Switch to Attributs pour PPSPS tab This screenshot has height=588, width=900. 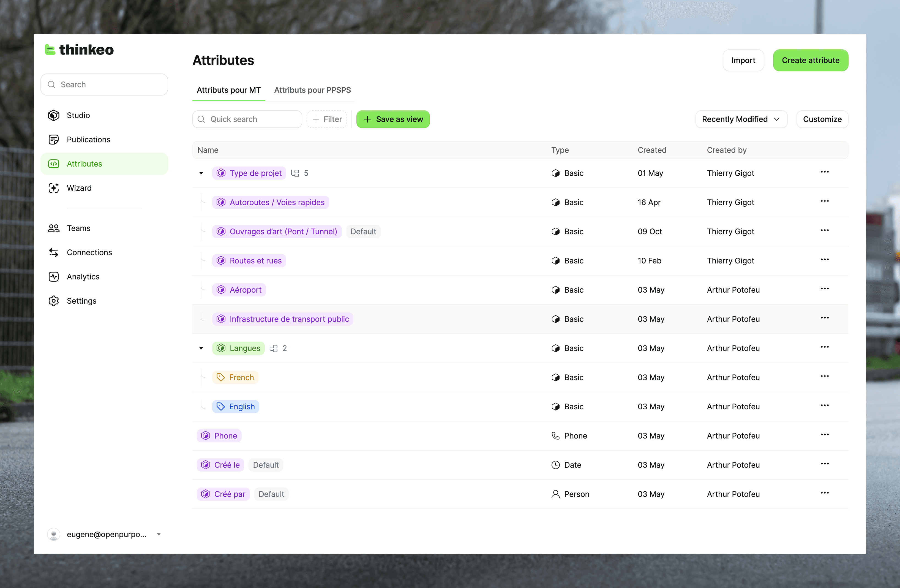312,90
